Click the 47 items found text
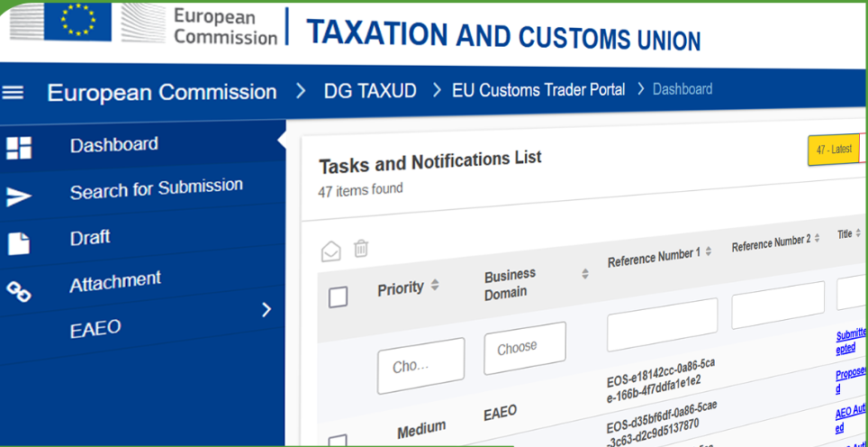868x447 pixels. (360, 189)
